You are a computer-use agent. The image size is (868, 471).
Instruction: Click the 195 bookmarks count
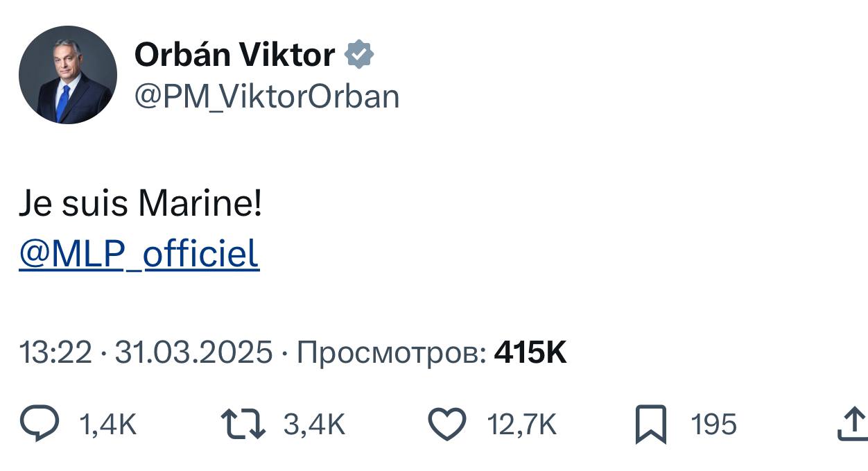pos(713,424)
